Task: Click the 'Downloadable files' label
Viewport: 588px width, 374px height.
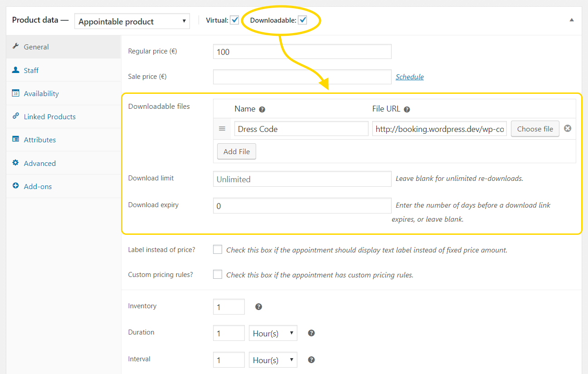Action: coord(159,107)
